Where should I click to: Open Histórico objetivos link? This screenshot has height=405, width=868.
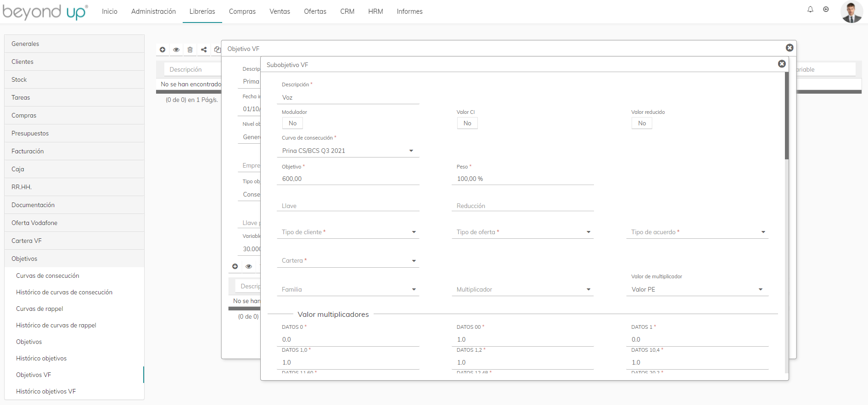click(x=41, y=358)
